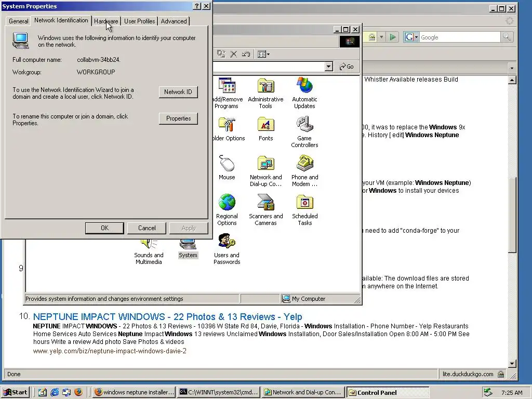
Task: Open the browser tab list dropdown arrow
Action: (512, 68)
